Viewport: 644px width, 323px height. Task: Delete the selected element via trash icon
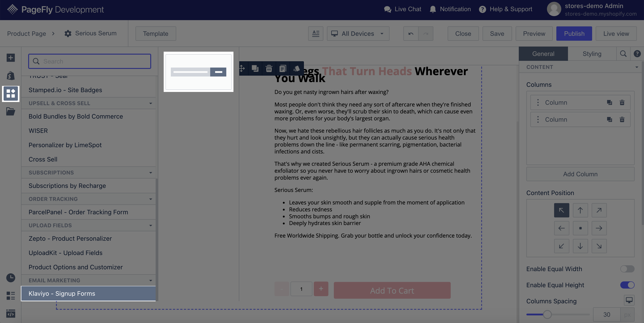coord(269,68)
